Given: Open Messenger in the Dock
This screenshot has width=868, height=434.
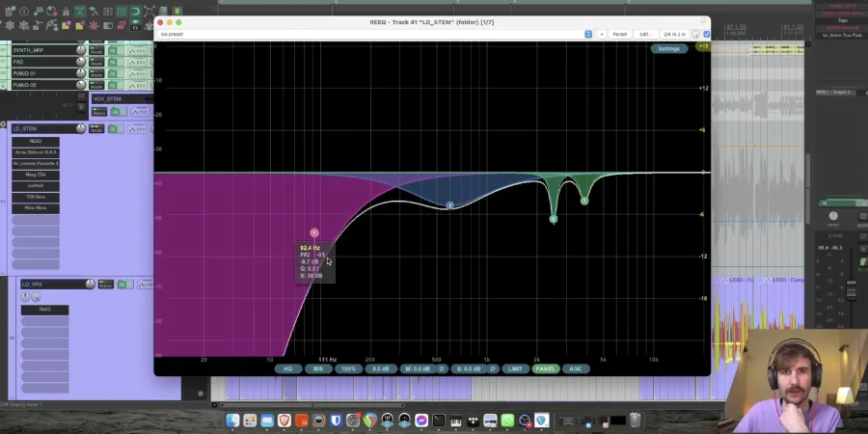Looking at the screenshot, I should coord(421,420).
